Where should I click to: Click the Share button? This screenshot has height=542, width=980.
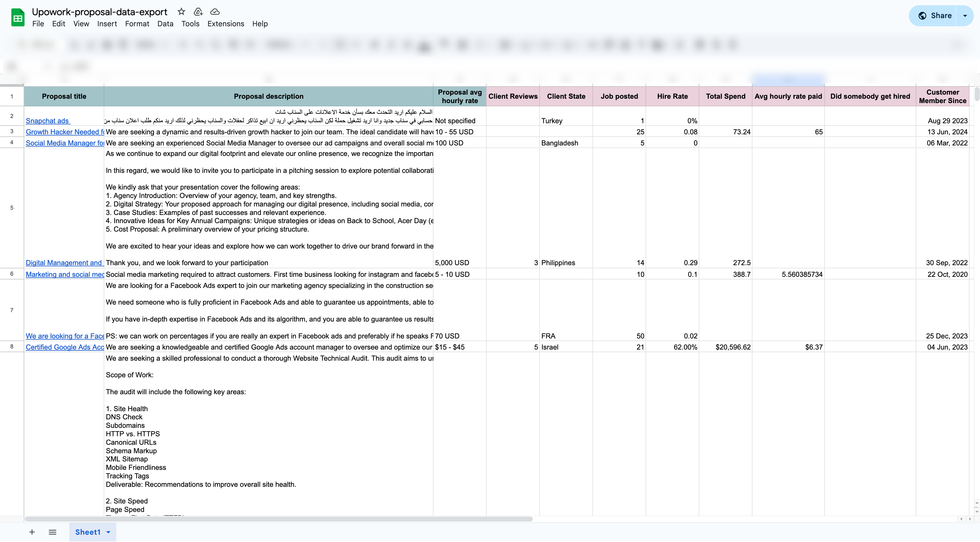click(x=934, y=15)
